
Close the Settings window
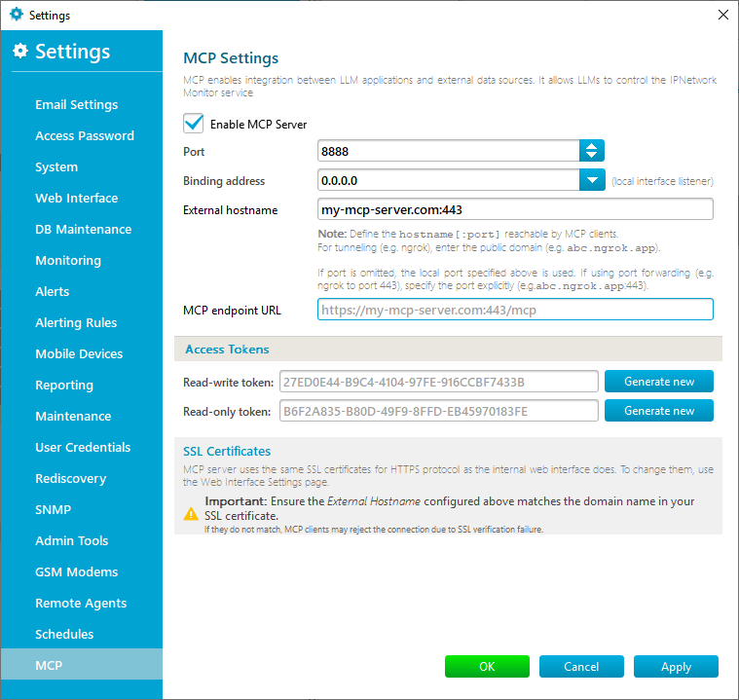[x=722, y=15]
